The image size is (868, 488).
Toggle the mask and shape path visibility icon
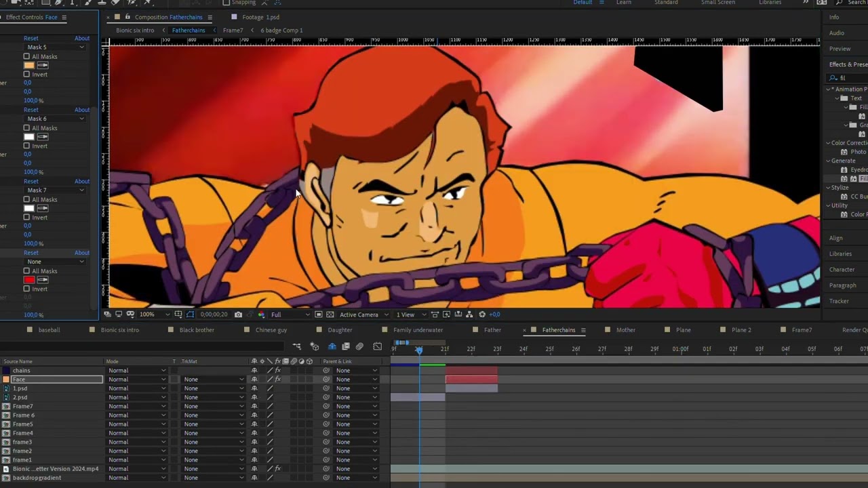(x=190, y=314)
